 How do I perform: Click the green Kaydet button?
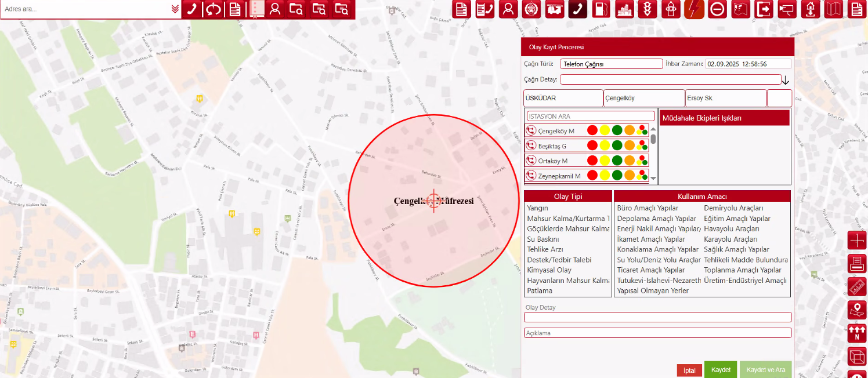coord(721,369)
